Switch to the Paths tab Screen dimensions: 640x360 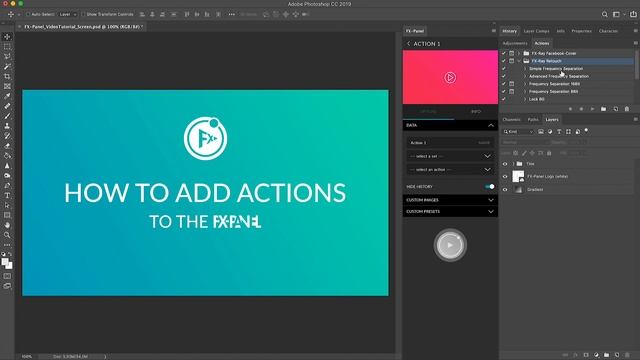(x=533, y=120)
